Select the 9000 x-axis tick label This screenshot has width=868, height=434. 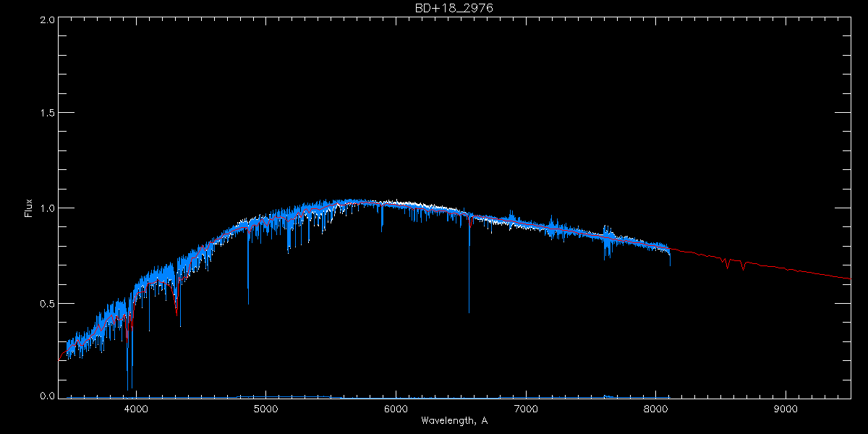(x=786, y=409)
